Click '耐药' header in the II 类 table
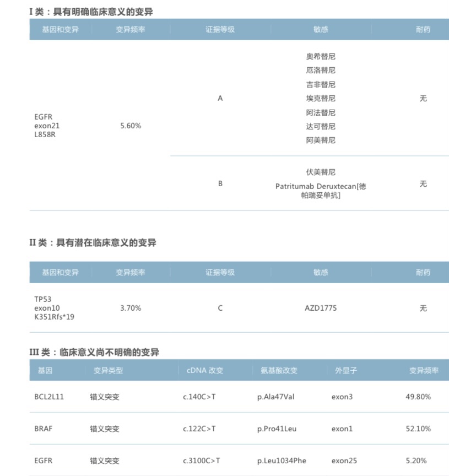The image size is (449, 476). [x=423, y=272]
